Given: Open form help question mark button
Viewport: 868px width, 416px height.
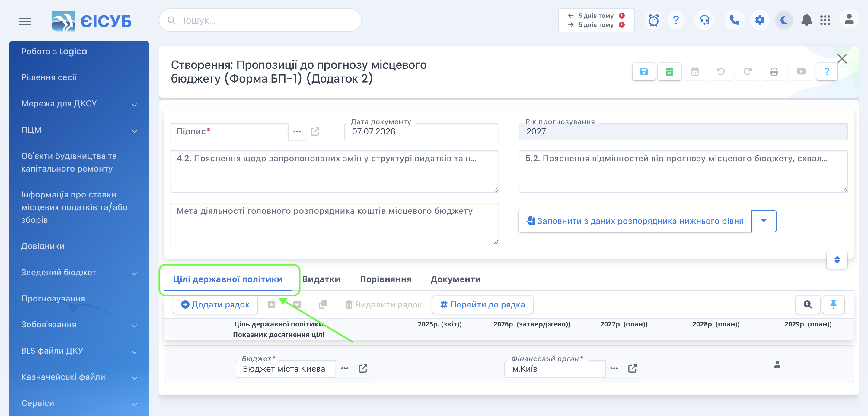Looking at the screenshot, I should [x=827, y=72].
